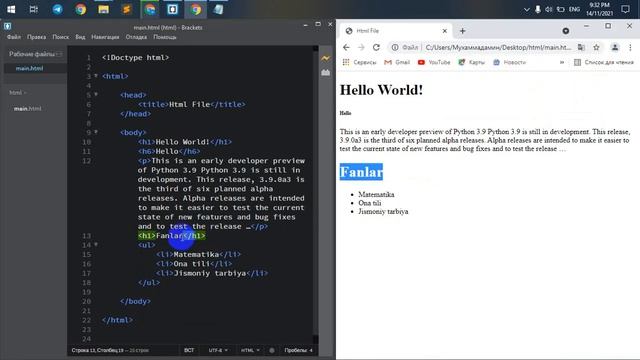Bookmark this page with the star icon

click(x=596, y=47)
